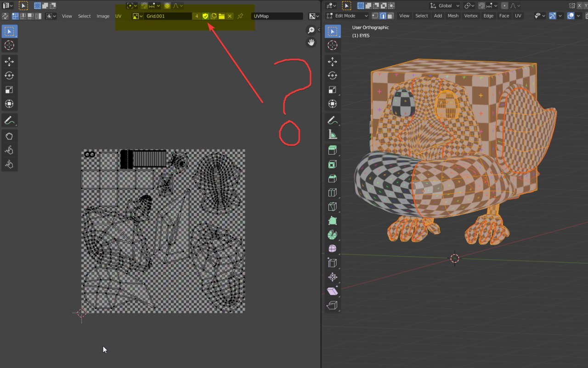Unlink the Grid.001 image with X
Image resolution: width=588 pixels, height=368 pixels.
tap(230, 16)
